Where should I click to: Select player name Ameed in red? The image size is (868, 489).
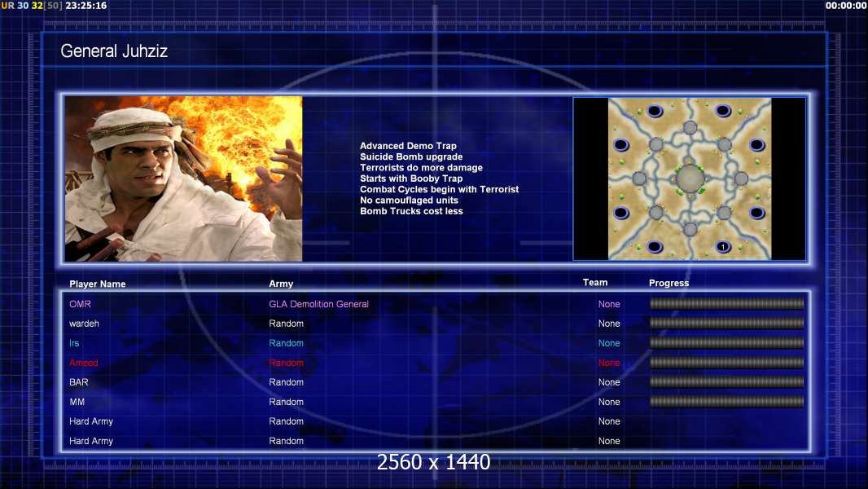tap(84, 363)
